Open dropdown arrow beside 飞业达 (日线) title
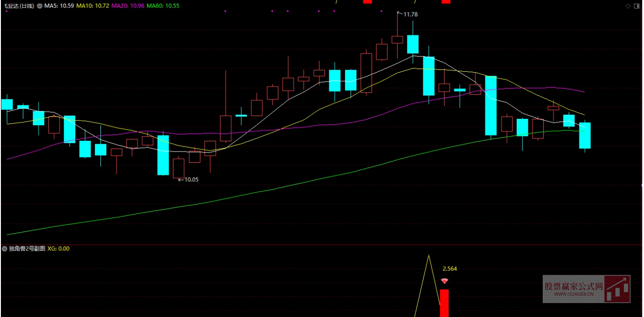The height and width of the screenshot is (317, 644). click(x=40, y=6)
